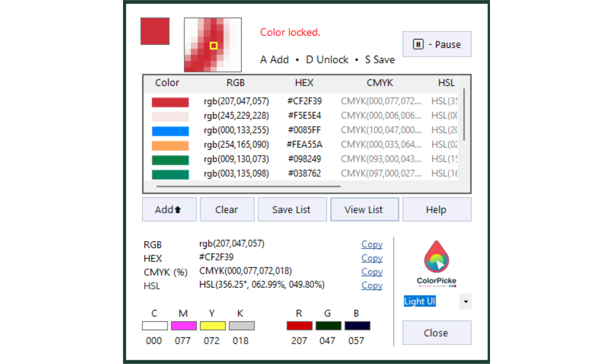613x364 pixels.
Task: Click the list's horizontal scrollbar
Action: point(248,186)
